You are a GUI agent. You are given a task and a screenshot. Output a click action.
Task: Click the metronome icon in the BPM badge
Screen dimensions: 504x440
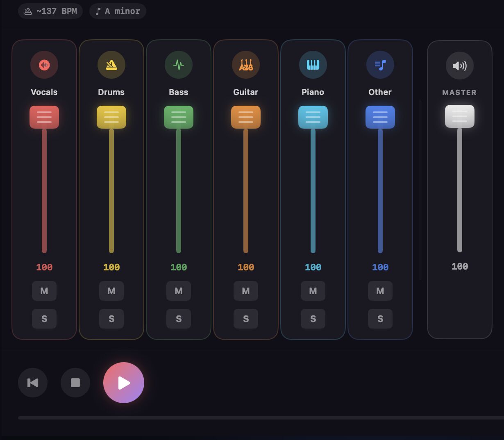[x=28, y=11]
